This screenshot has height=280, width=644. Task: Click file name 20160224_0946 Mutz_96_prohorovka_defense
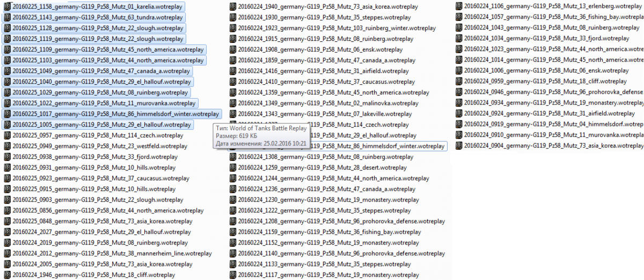click(554, 92)
